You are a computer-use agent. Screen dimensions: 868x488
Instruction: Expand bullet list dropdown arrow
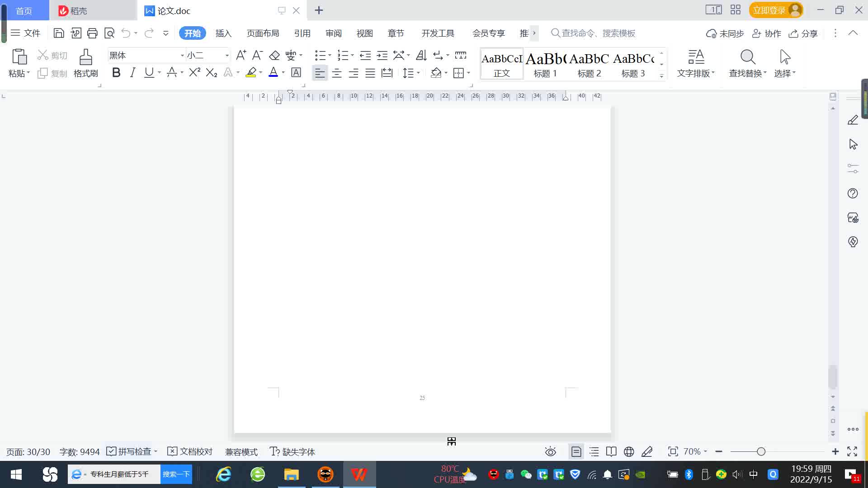pos(330,55)
